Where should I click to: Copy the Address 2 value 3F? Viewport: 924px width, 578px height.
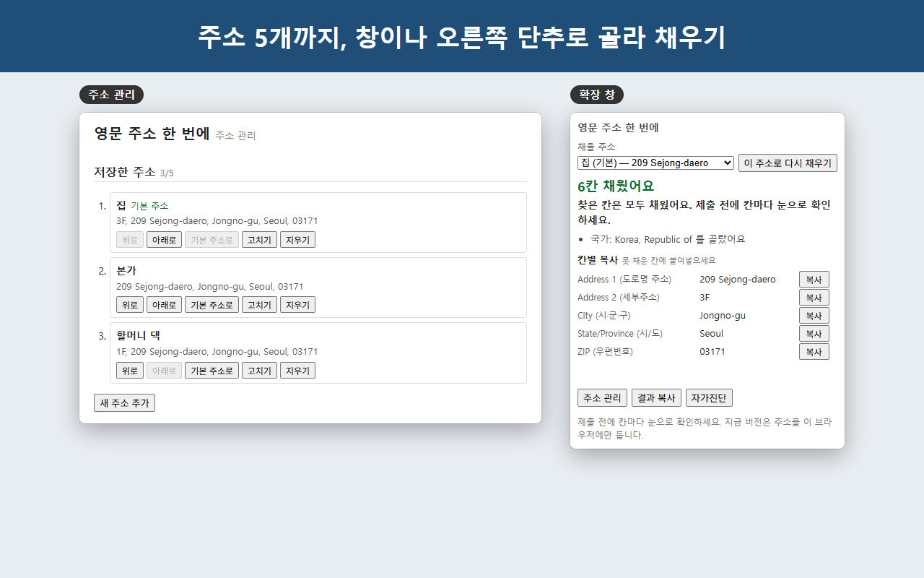pos(814,298)
